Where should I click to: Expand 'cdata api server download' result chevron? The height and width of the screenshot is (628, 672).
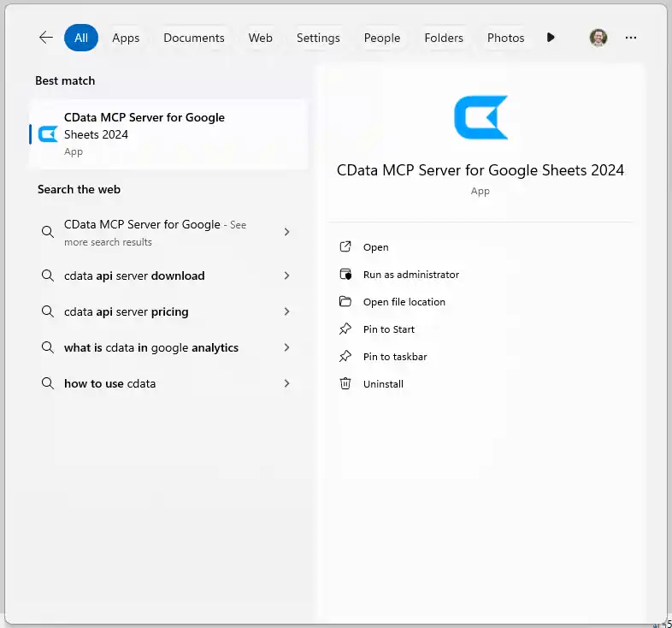286,276
